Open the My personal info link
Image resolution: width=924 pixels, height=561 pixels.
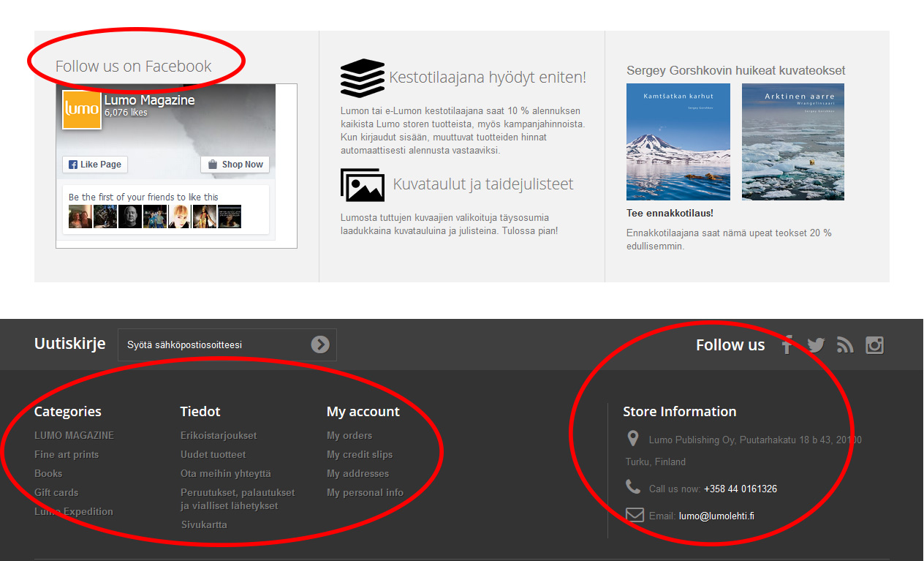coord(365,492)
